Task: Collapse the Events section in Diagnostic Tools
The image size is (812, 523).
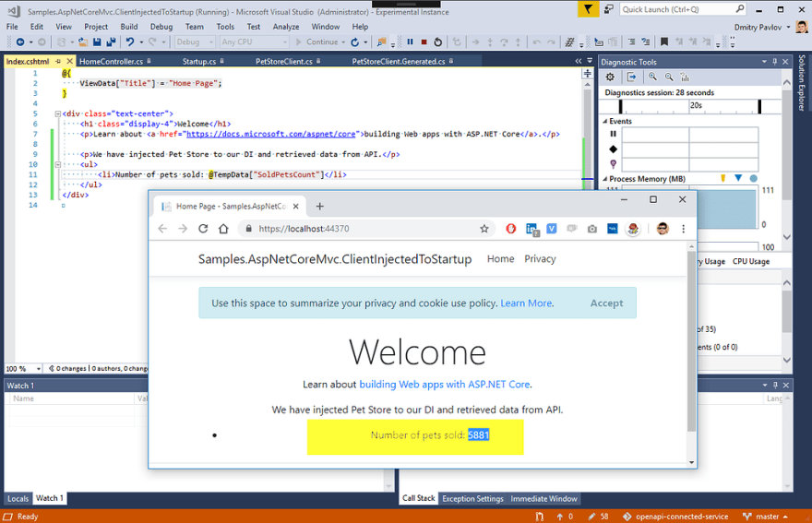Action: click(x=605, y=121)
